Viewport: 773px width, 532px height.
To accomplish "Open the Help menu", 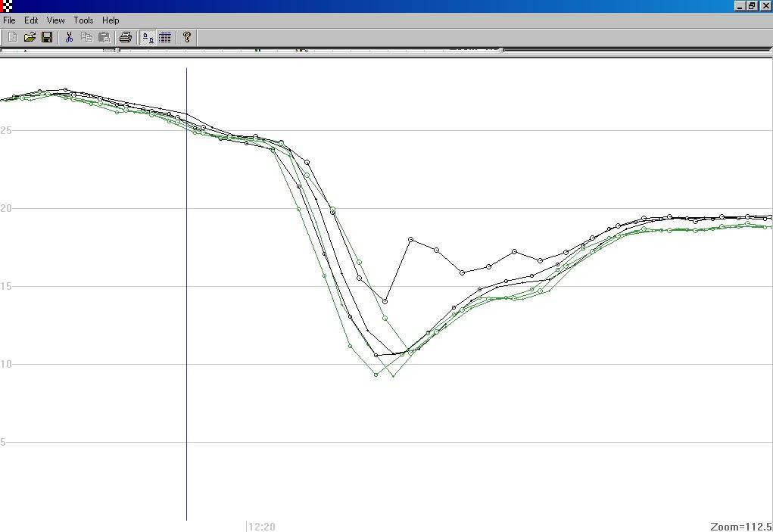I will 111,20.
